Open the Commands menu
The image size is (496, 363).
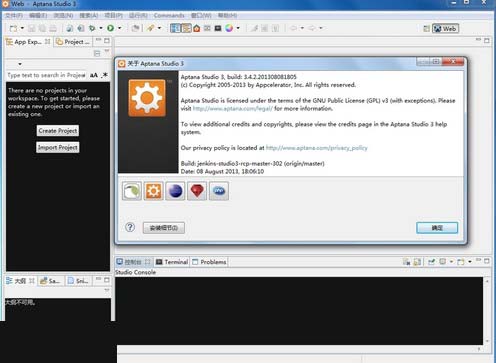[x=169, y=16]
